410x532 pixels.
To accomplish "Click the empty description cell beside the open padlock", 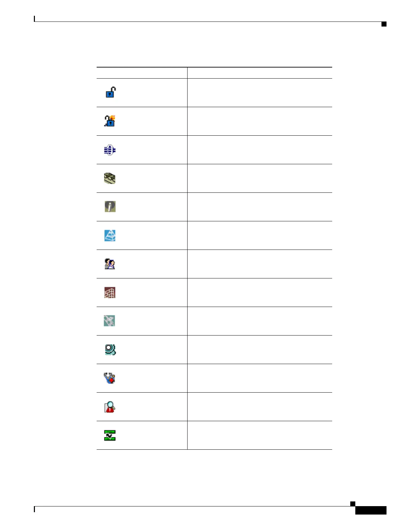I will pos(260,93).
